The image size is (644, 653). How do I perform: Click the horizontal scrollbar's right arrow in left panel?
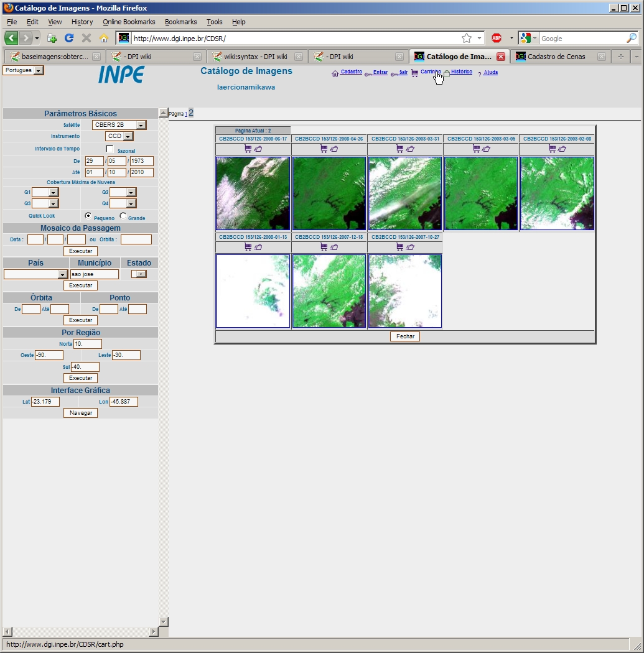(154, 632)
